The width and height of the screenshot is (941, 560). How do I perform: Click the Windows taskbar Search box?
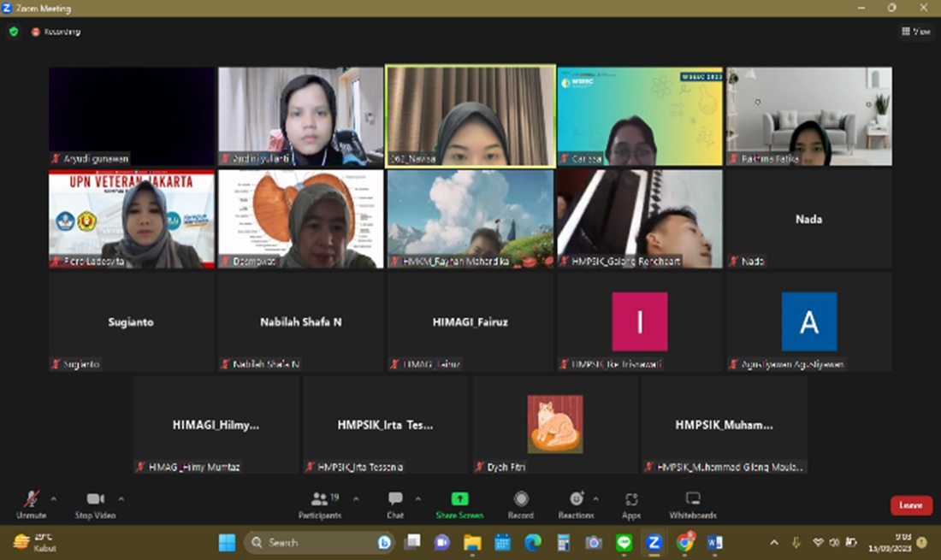[318, 542]
